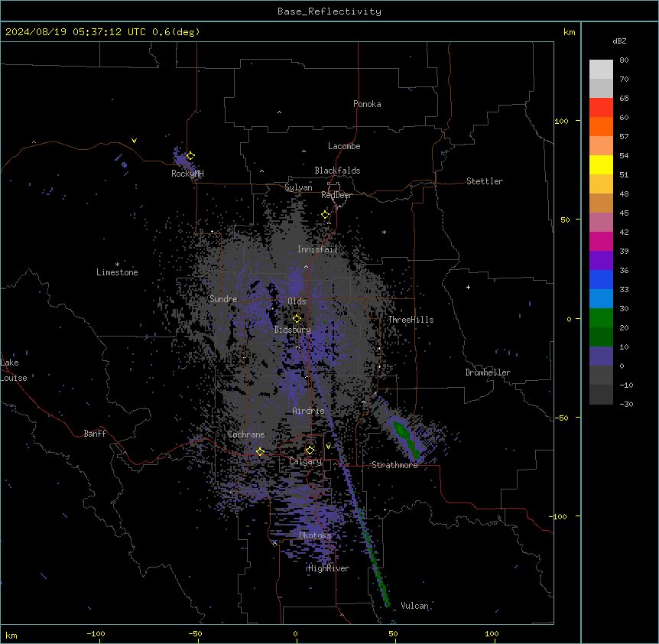Click the Drumheller label

pyautogui.click(x=488, y=372)
